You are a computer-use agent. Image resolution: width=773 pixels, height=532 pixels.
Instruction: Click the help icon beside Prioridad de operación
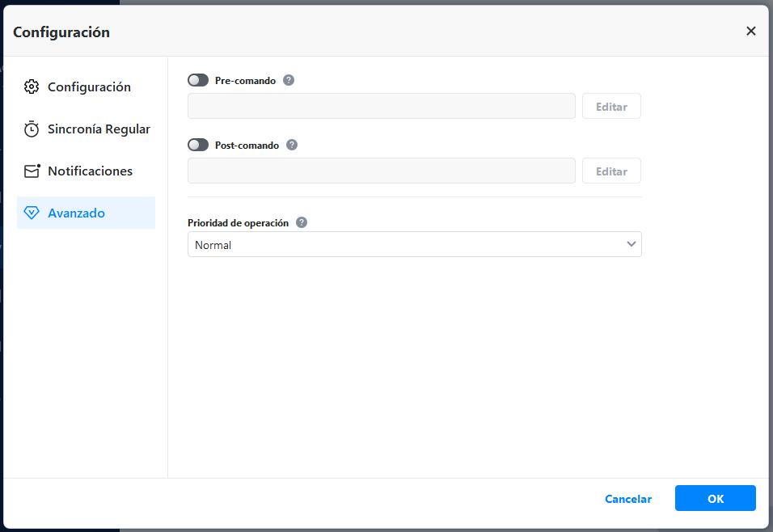302,222
